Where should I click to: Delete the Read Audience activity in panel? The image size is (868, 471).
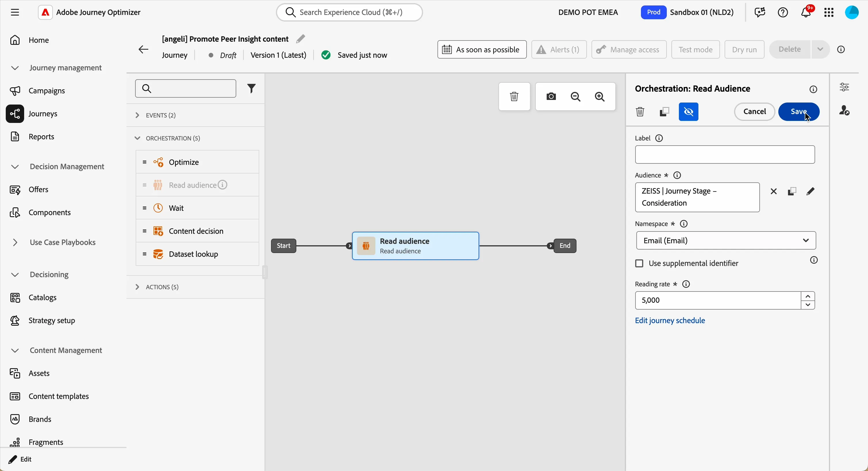(x=640, y=112)
